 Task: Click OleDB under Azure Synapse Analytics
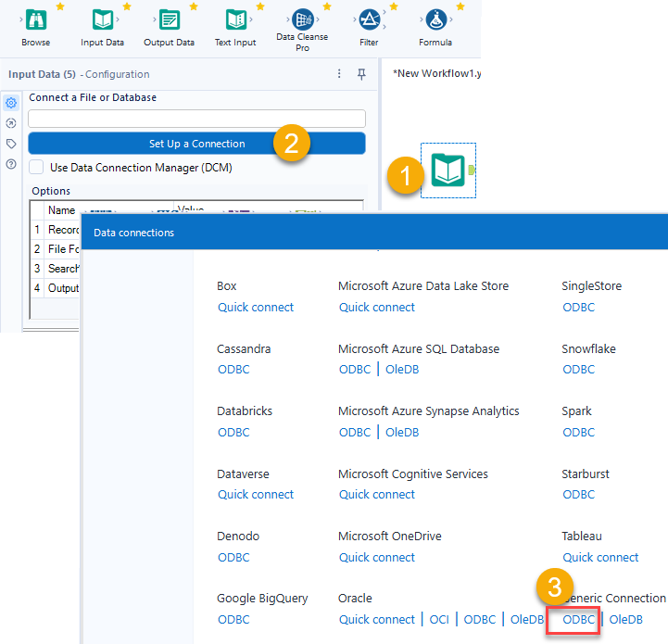coord(402,432)
